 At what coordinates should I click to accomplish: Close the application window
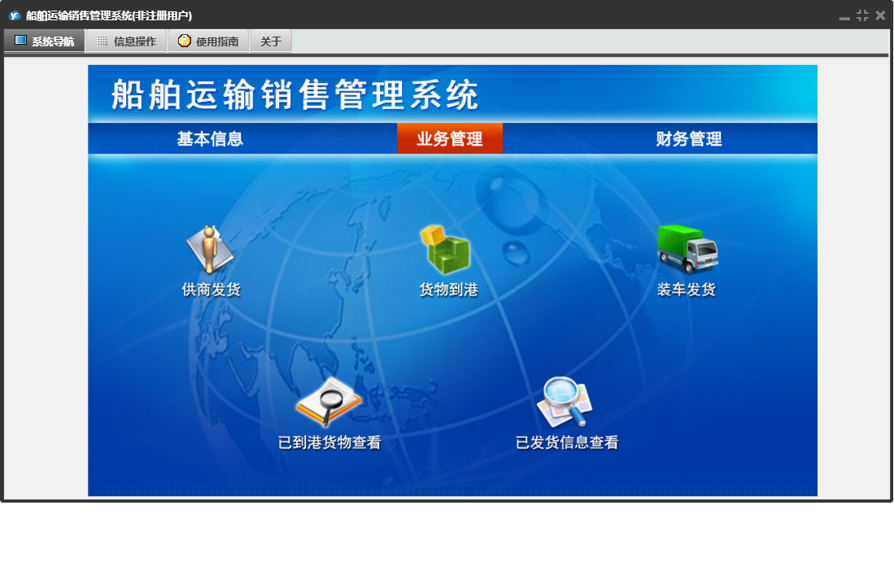point(880,15)
